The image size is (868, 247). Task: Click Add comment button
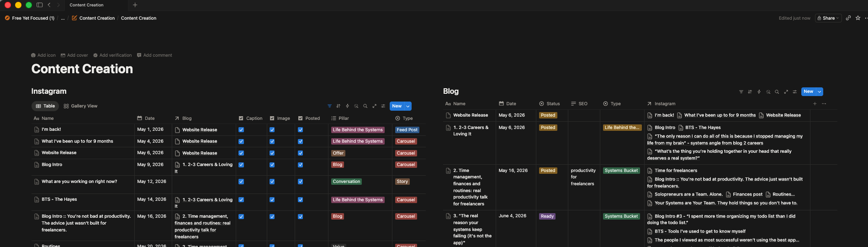pyautogui.click(x=154, y=55)
